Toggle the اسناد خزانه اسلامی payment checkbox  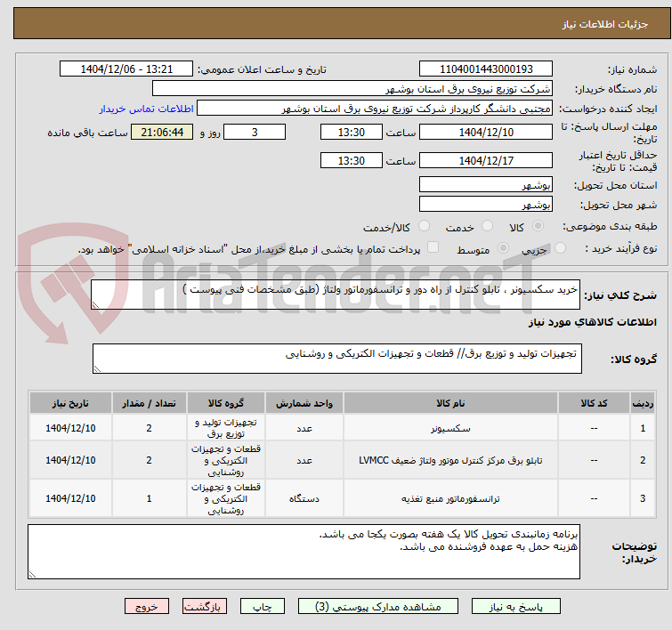pyautogui.click(x=433, y=246)
